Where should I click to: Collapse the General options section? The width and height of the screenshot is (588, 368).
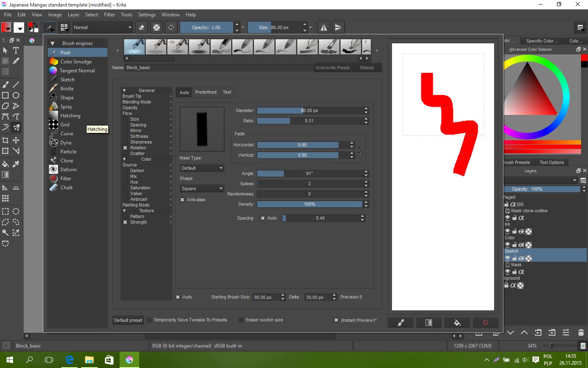pos(124,90)
